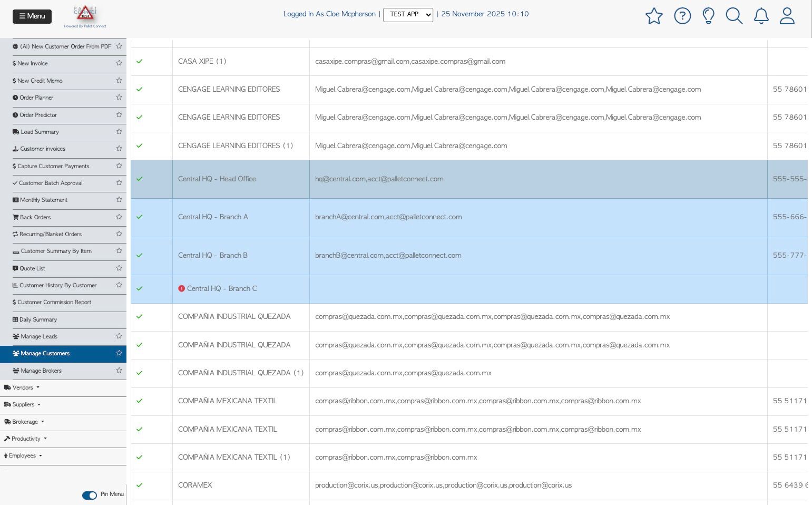Favorite the New Invoice menu item star

click(x=119, y=63)
